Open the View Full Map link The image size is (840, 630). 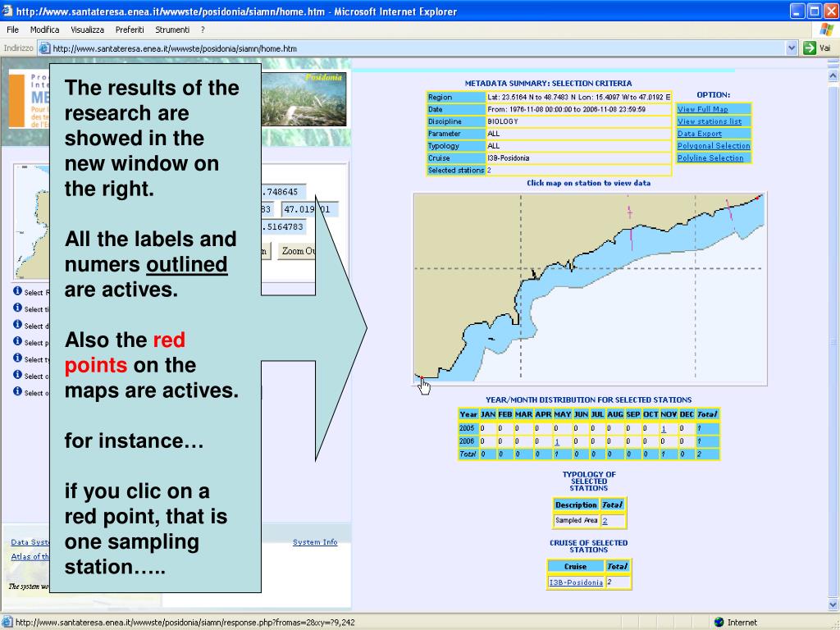702,109
